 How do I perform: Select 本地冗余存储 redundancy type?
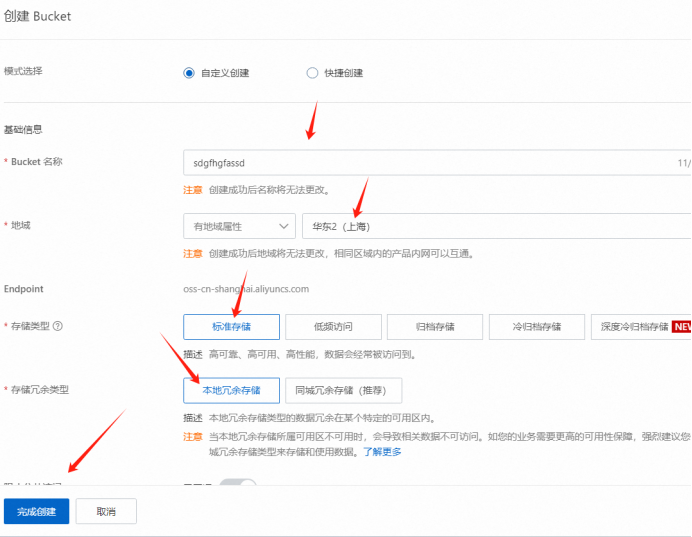231,390
